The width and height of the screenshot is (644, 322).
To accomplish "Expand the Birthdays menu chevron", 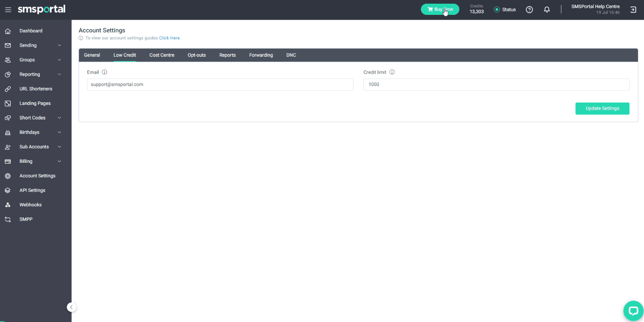I will click(59, 132).
